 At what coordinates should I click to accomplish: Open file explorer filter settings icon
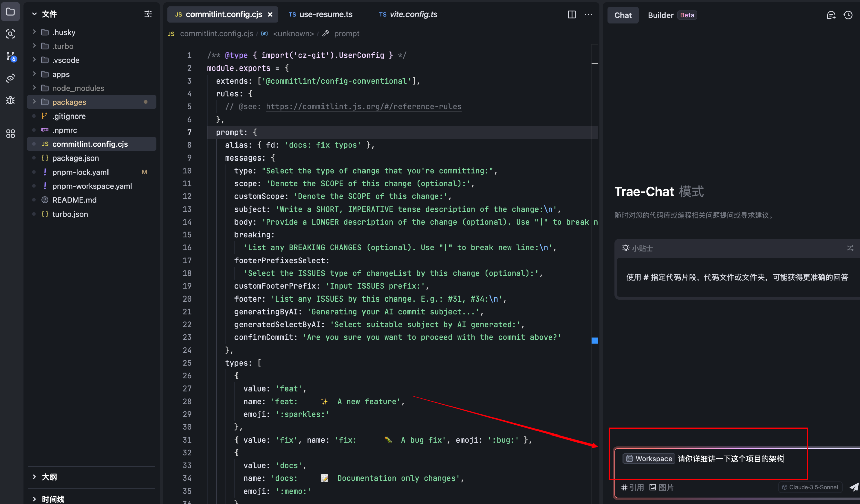pos(148,14)
